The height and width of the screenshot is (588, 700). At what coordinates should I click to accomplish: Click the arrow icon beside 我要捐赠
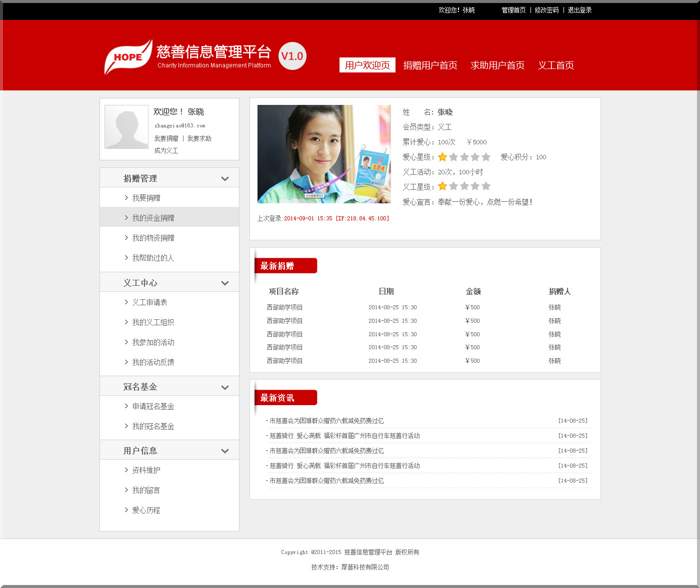tap(126, 198)
